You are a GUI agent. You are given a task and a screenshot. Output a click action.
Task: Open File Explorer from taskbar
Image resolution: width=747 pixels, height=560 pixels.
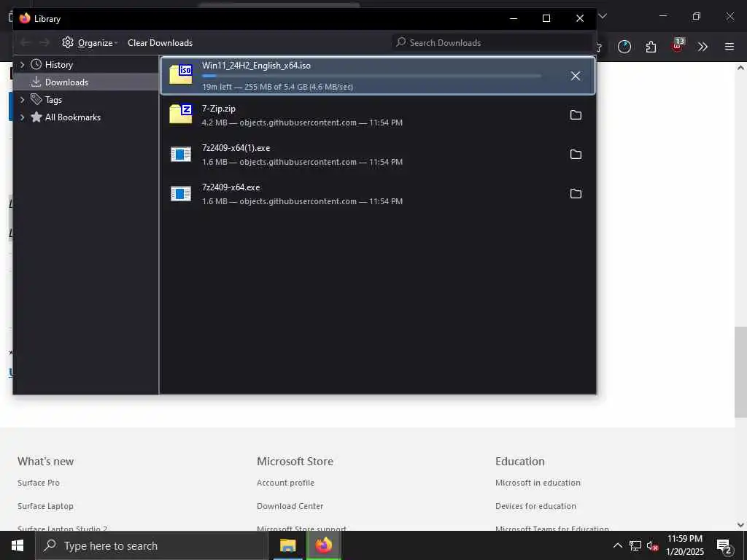tap(287, 545)
